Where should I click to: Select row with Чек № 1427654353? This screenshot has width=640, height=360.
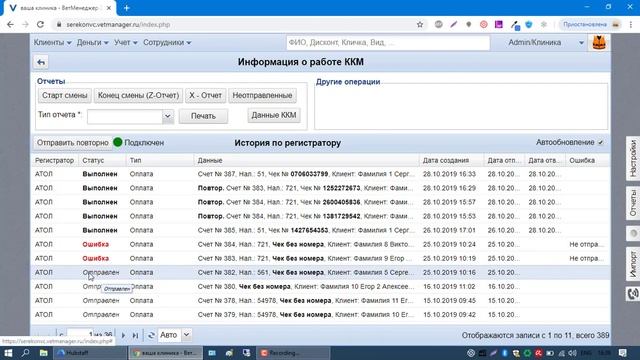click(x=321, y=230)
